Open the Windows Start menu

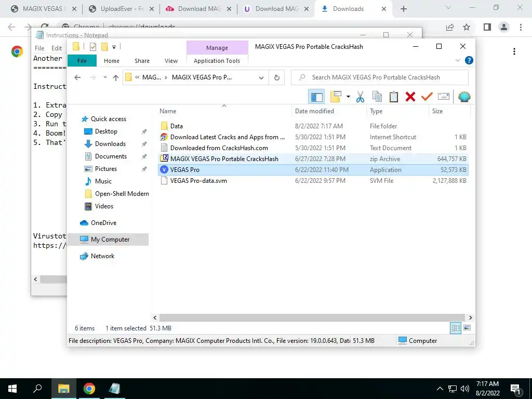click(12, 389)
